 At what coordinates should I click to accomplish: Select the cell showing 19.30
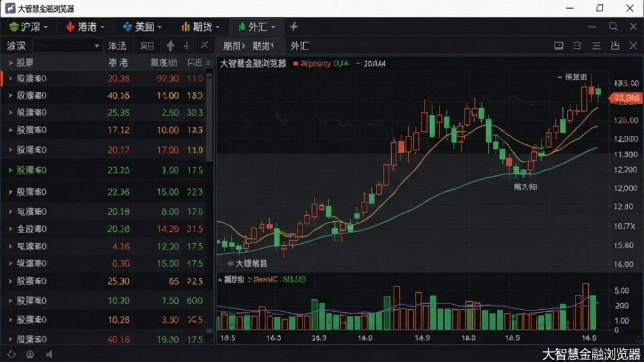(x=167, y=339)
